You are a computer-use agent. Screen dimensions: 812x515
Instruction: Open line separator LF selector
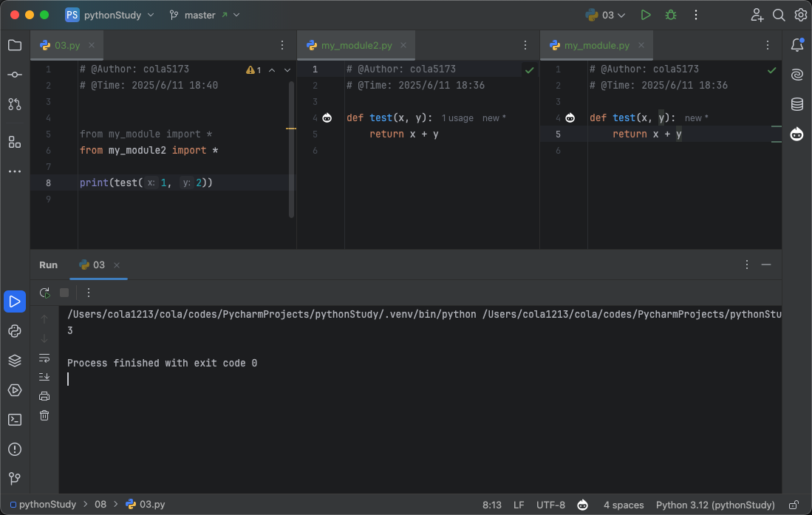[519, 505]
